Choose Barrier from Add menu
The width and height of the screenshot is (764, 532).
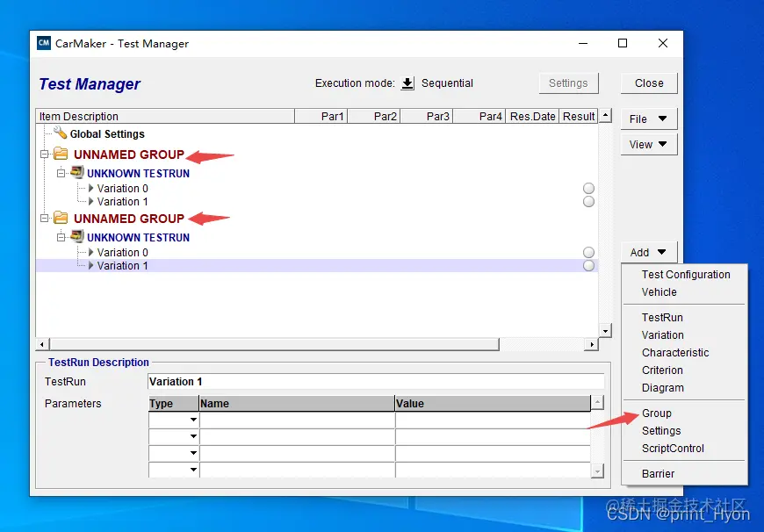click(x=658, y=473)
